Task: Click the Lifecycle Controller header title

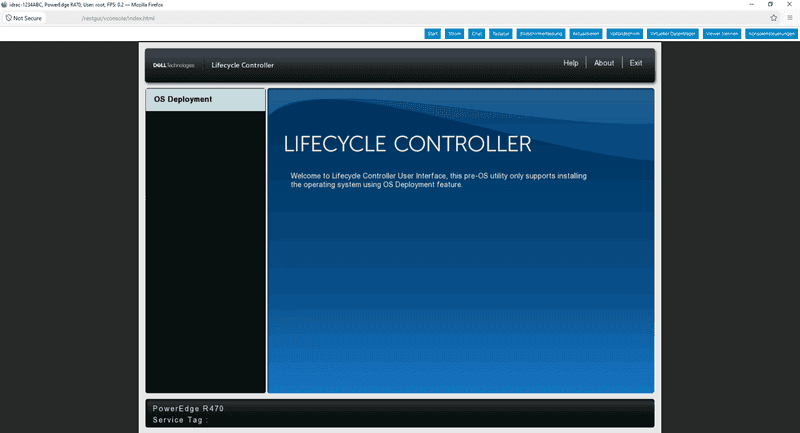Action: (x=242, y=65)
